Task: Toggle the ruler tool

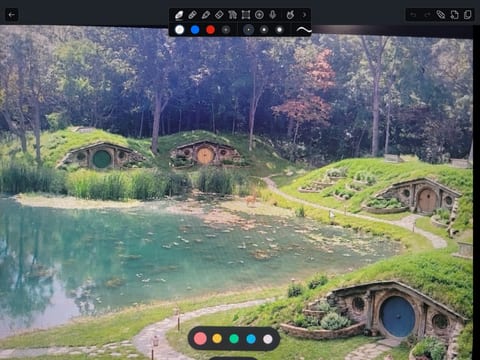Action: [x=441, y=15]
